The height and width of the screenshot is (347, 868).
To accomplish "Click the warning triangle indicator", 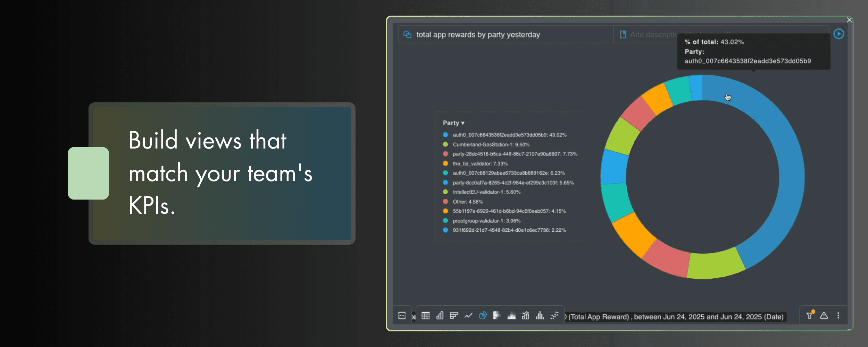I will pyautogui.click(x=824, y=316).
